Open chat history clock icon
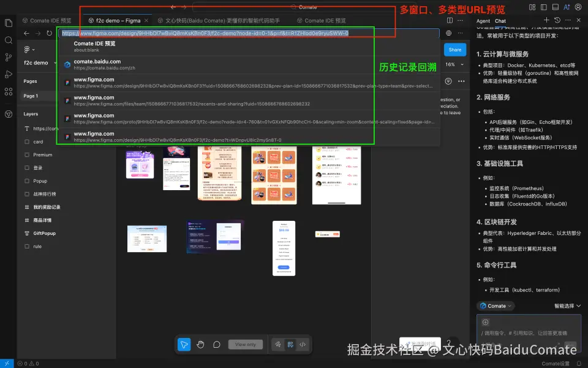 coord(557,20)
